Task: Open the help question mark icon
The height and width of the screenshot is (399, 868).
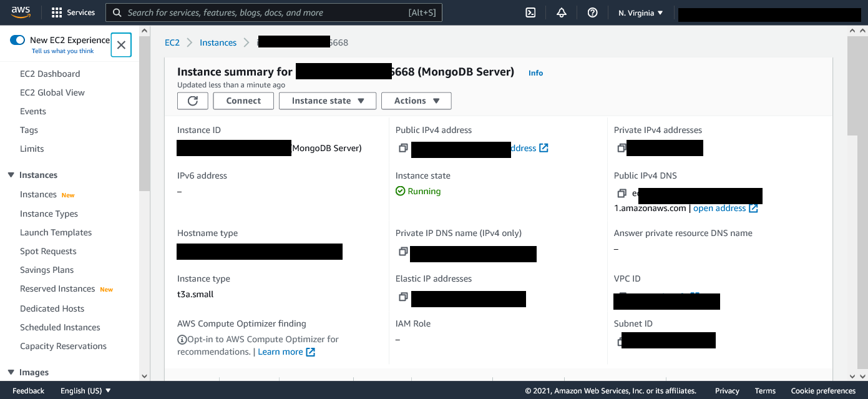Action: click(593, 12)
